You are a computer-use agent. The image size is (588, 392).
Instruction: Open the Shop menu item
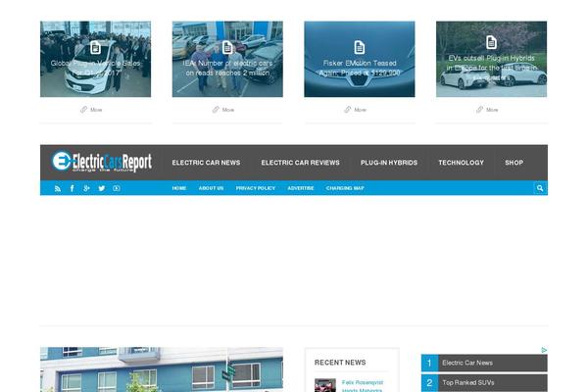pyautogui.click(x=514, y=163)
